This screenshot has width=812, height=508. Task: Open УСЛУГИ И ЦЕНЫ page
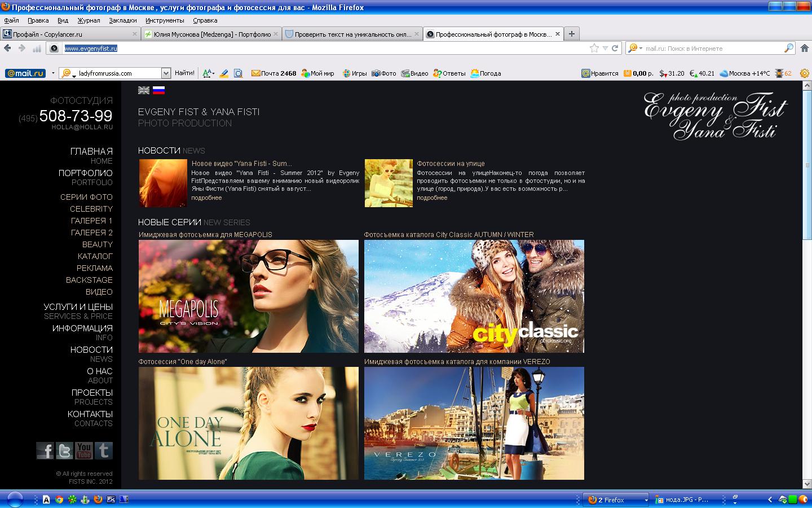coord(78,307)
